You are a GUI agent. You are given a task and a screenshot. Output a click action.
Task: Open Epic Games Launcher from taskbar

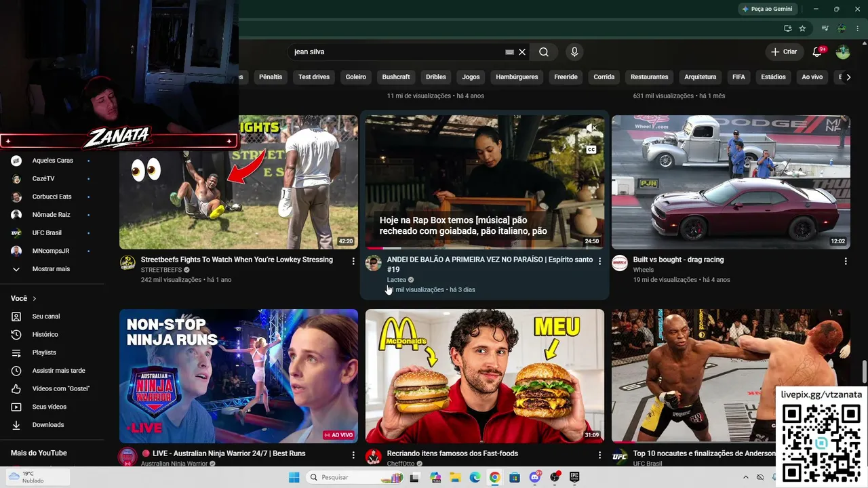pyautogui.click(x=575, y=477)
